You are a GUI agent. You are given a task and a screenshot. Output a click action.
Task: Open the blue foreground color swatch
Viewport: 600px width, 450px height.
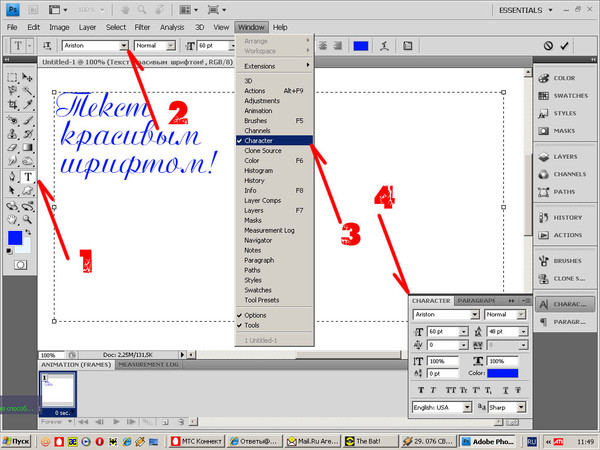click(x=15, y=237)
